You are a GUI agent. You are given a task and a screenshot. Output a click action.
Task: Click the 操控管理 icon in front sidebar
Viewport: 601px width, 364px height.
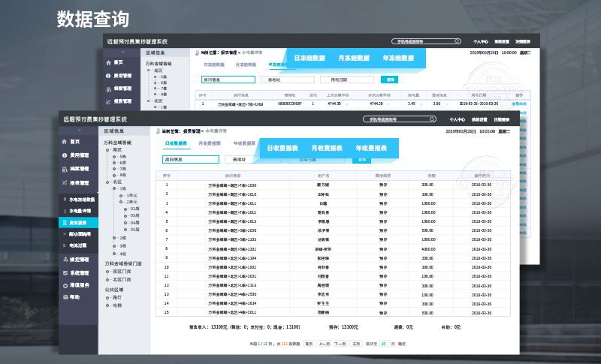coord(64,259)
